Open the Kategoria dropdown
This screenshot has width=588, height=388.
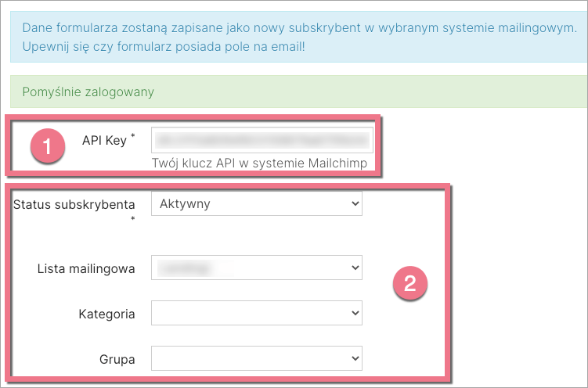[x=256, y=314]
